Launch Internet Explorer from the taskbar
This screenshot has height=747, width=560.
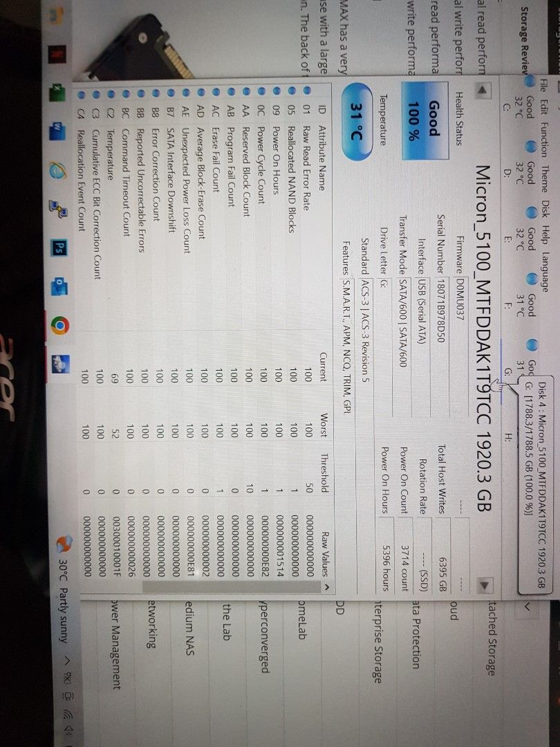[59, 170]
